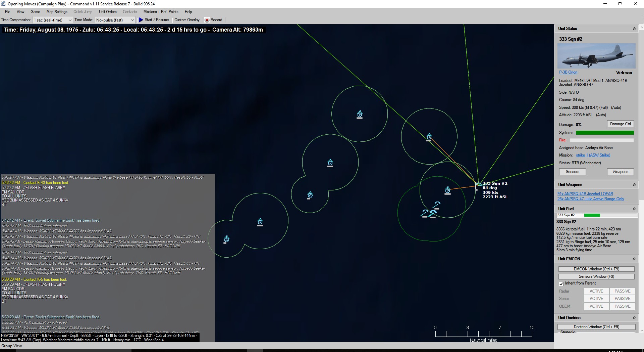This screenshot has height=352, width=644.
Task: Click the 'Group View' status bar label
Action: (12, 346)
